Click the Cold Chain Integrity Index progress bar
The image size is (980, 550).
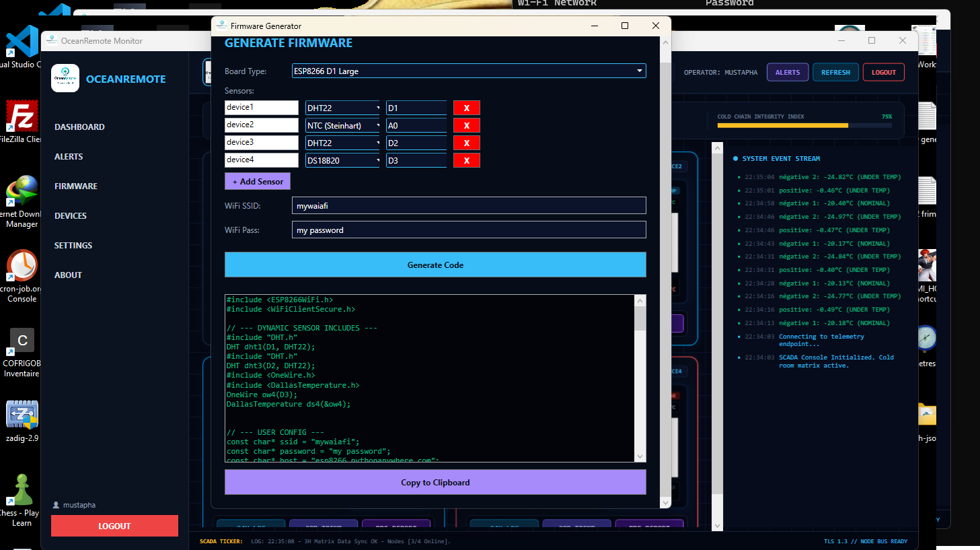(804, 125)
